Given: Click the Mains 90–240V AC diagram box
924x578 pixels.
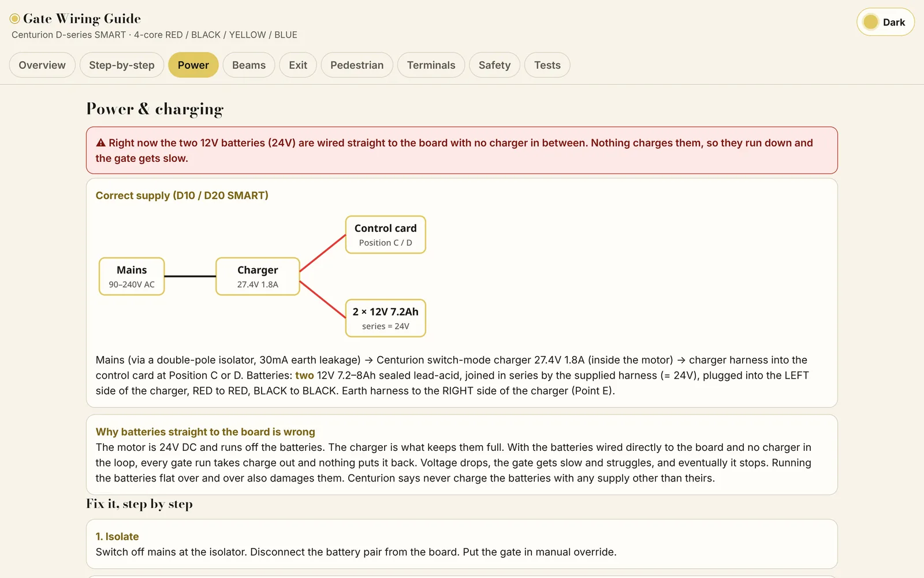Looking at the screenshot, I should 132,276.
